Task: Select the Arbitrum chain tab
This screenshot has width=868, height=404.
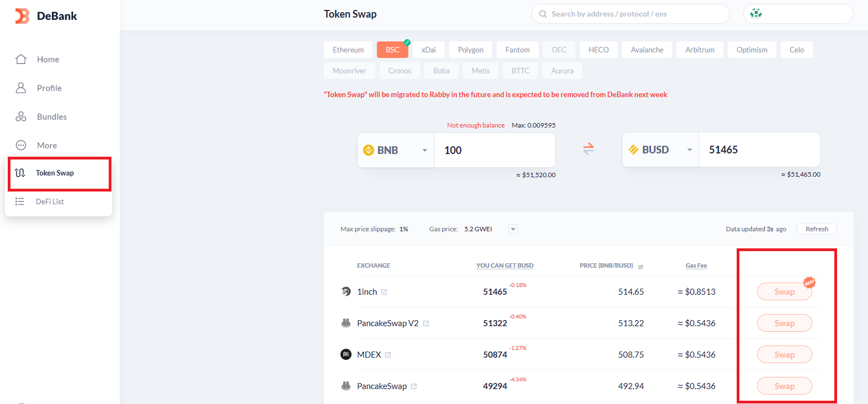Action: point(700,50)
